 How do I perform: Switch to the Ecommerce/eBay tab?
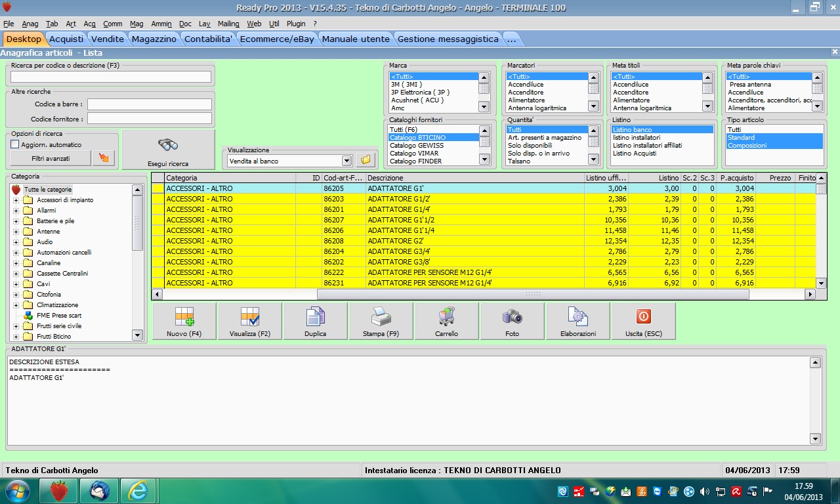pos(277,39)
